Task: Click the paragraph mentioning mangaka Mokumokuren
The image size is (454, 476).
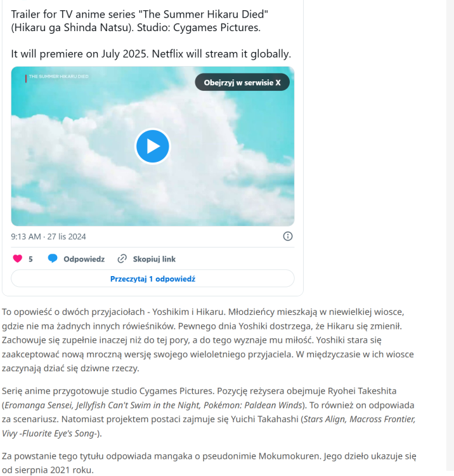Action: (x=209, y=463)
